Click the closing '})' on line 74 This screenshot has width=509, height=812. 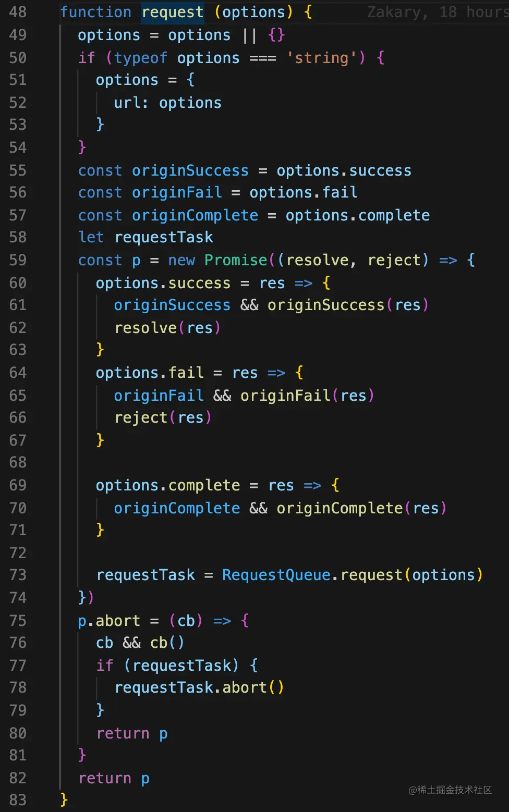click(86, 598)
